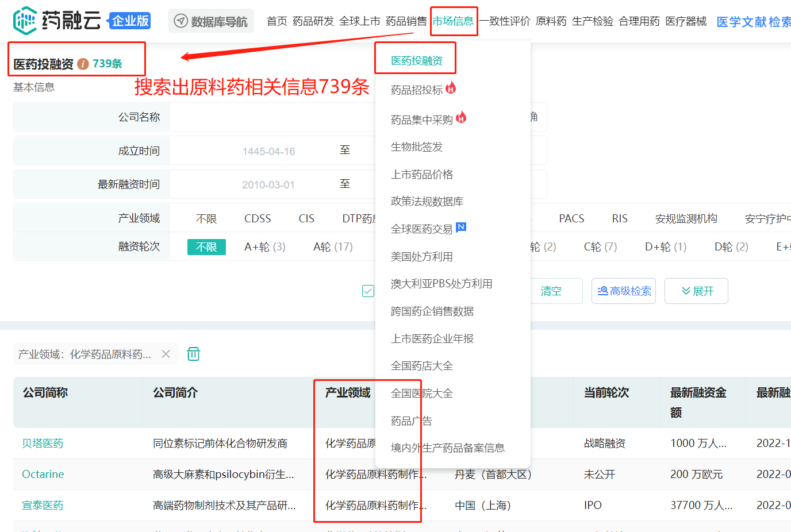
Task: Expand filters with the 展开 button
Action: (696, 291)
